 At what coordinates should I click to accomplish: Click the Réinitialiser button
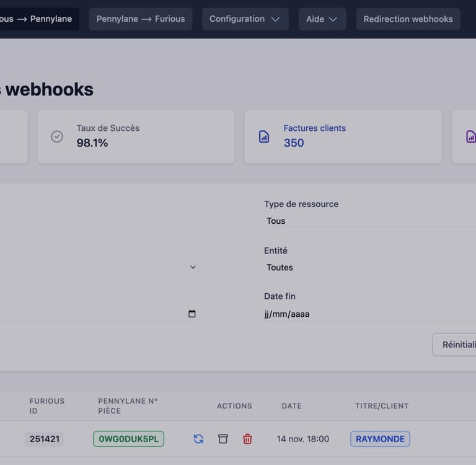[x=454, y=345]
